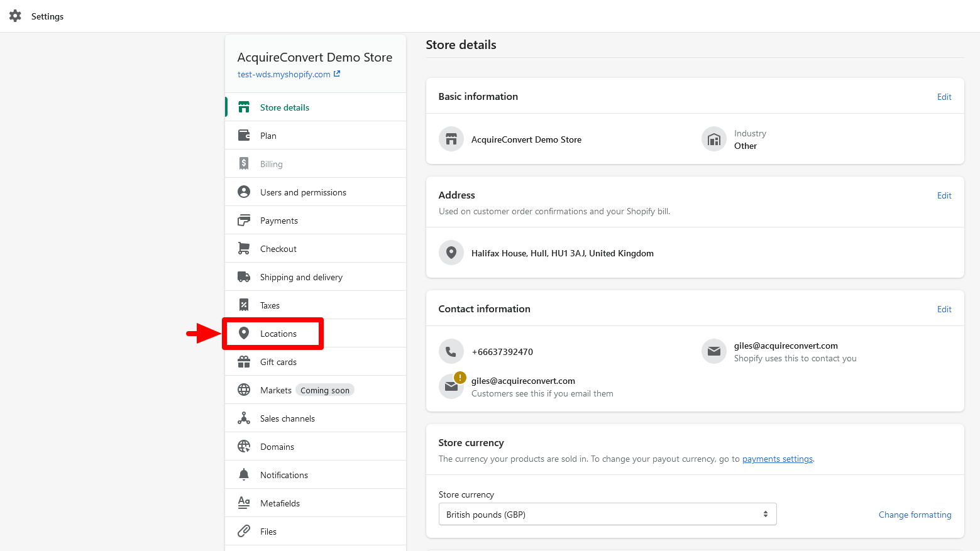The height and width of the screenshot is (551, 980).
Task: Click the Shipping and delivery truck icon
Action: [x=244, y=277]
